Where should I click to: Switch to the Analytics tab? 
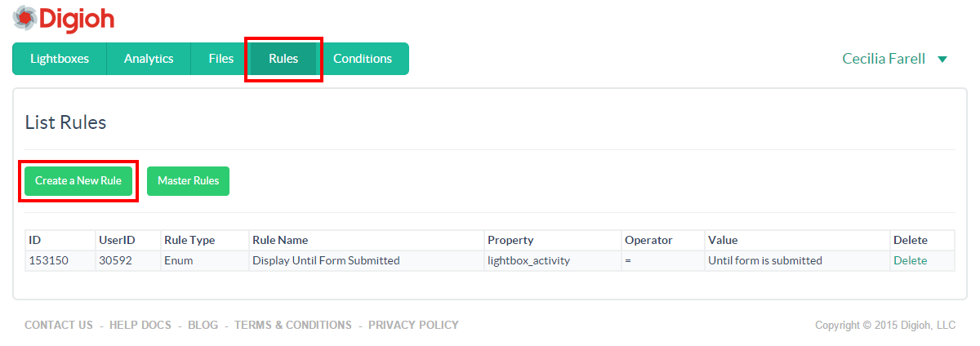click(x=149, y=59)
